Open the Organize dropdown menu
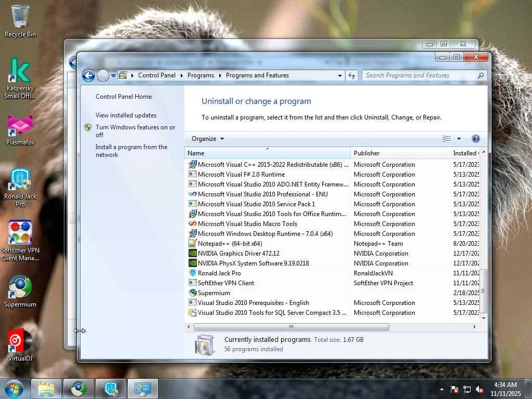The image size is (532, 399). click(208, 138)
